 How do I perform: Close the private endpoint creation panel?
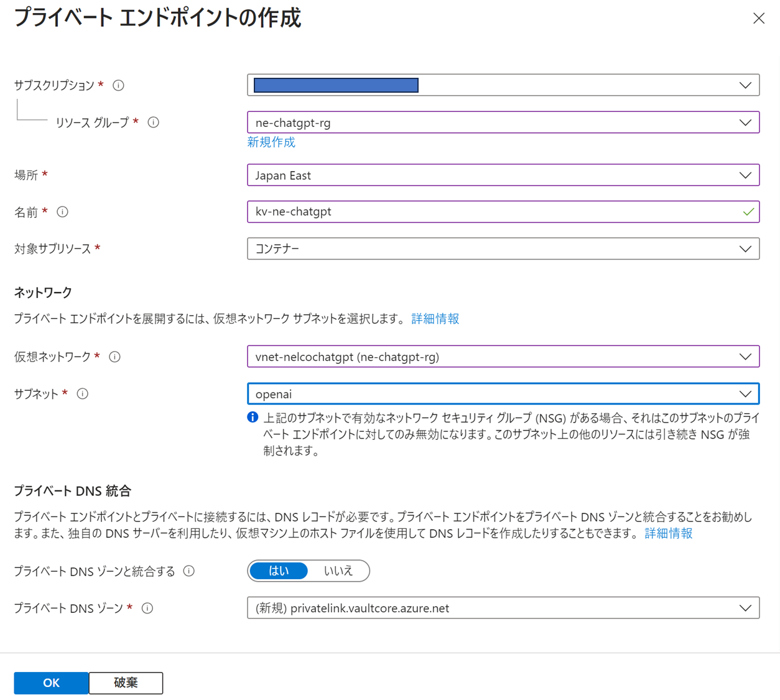pos(758,19)
